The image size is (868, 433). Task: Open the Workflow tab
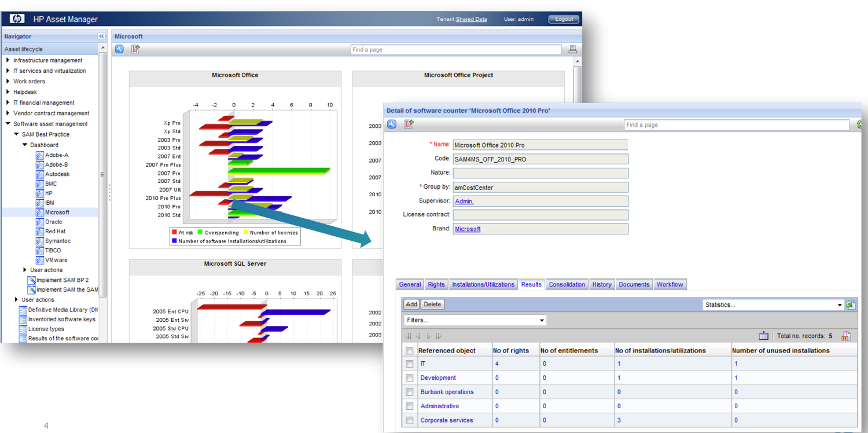coord(670,284)
